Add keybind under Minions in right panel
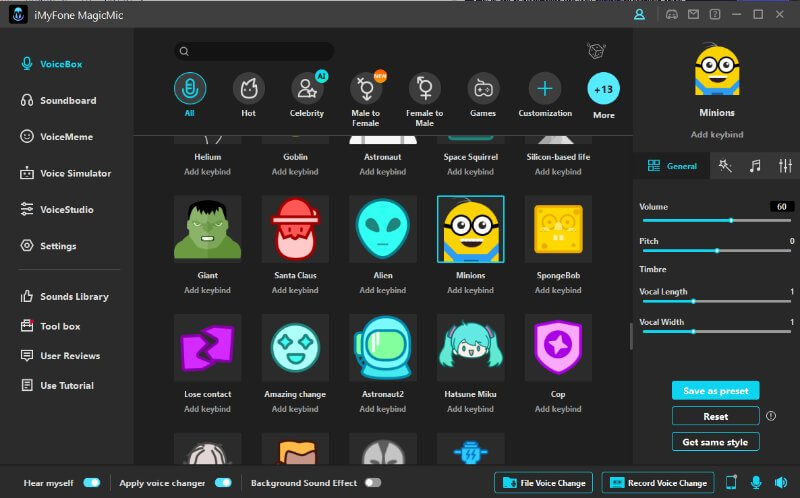Image resolution: width=800 pixels, height=498 pixels. coord(717,135)
